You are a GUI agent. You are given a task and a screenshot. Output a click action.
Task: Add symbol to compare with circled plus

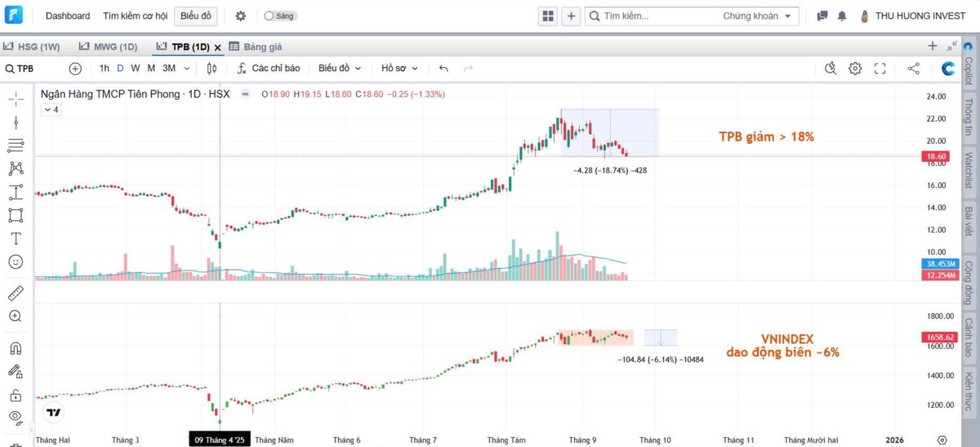point(75,69)
